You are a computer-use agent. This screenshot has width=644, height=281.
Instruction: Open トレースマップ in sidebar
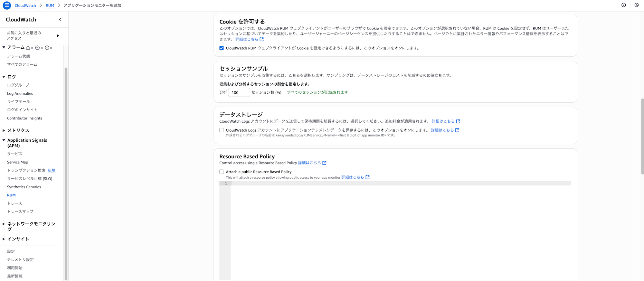(20, 211)
